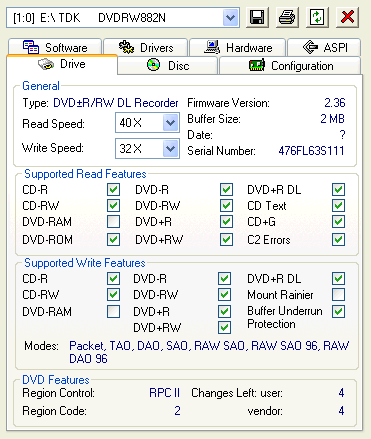Toggle DVD+RW write feature checkbox
The image size is (371, 439).
point(224,327)
